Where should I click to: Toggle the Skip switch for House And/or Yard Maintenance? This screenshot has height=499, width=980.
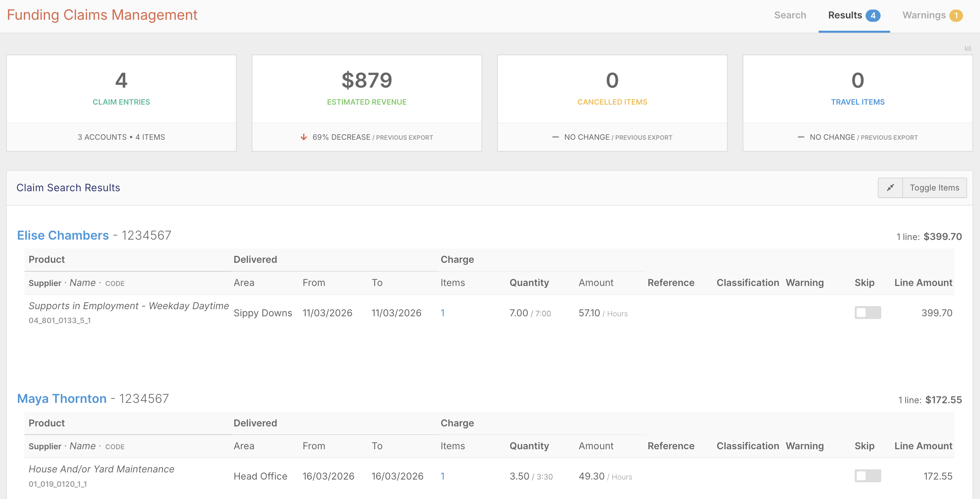[x=867, y=476]
